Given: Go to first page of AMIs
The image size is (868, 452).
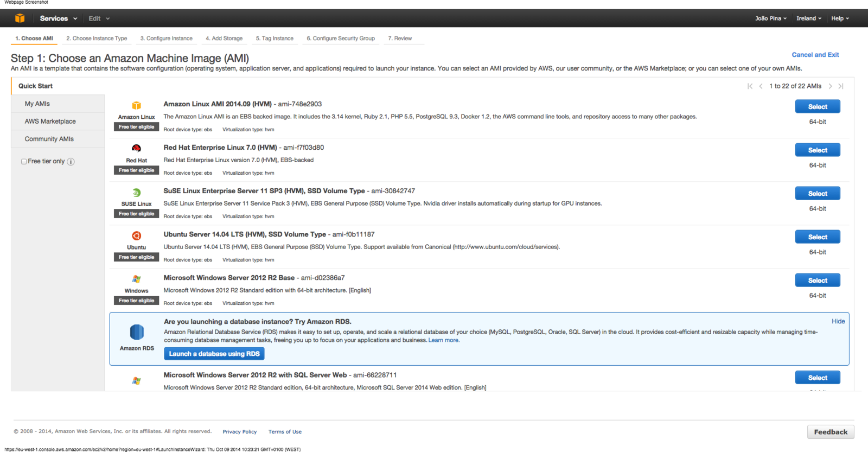Looking at the screenshot, I should click(x=750, y=86).
